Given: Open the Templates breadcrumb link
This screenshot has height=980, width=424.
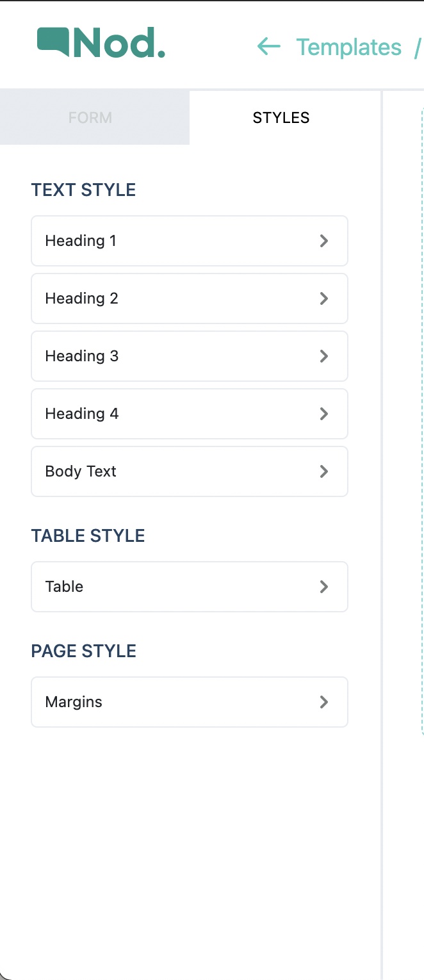Looking at the screenshot, I should [x=349, y=47].
